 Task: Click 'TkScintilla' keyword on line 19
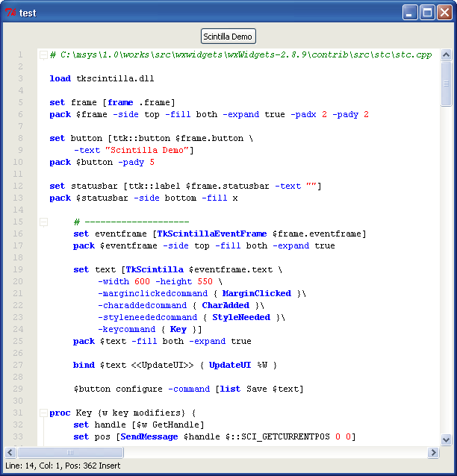(x=155, y=269)
